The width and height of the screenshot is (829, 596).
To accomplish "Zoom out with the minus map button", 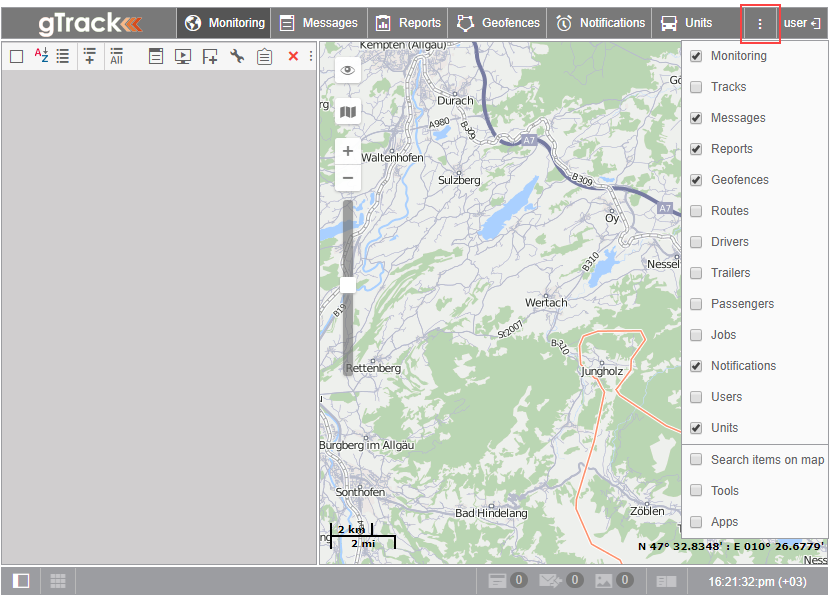I will (348, 178).
